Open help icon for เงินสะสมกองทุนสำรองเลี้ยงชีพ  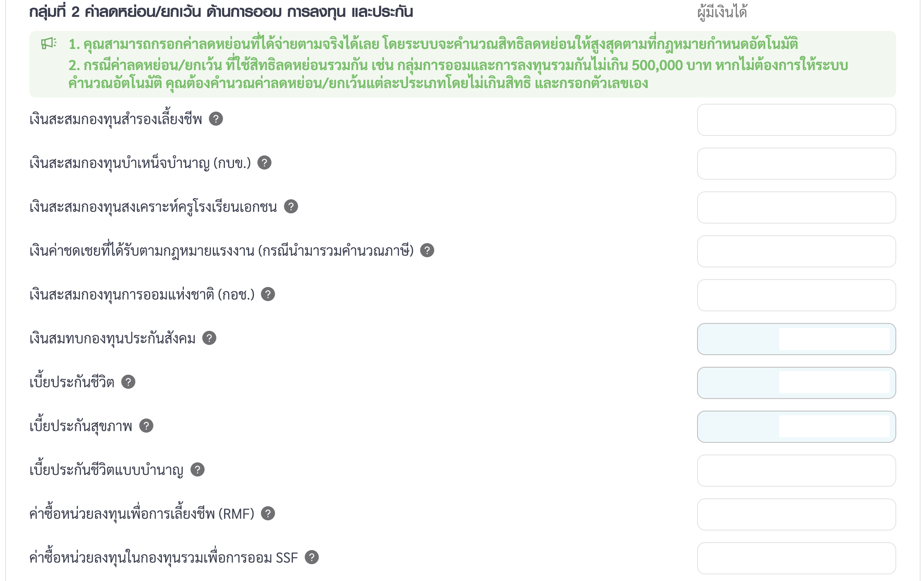click(216, 119)
